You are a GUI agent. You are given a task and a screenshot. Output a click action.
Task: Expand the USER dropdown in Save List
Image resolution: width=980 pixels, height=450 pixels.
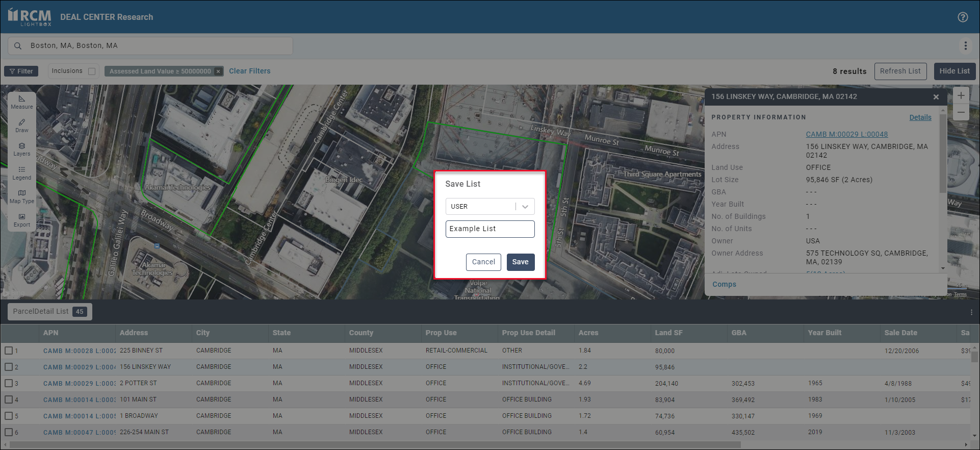525,207
